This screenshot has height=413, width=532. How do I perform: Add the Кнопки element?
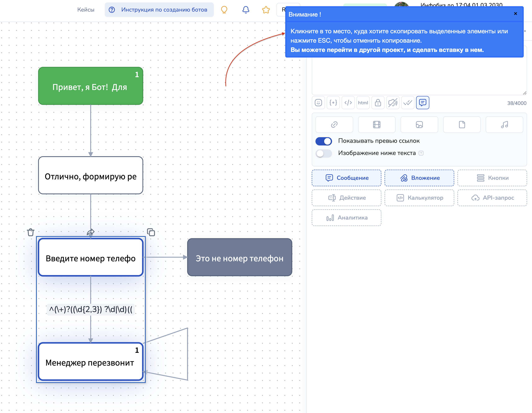click(x=492, y=178)
